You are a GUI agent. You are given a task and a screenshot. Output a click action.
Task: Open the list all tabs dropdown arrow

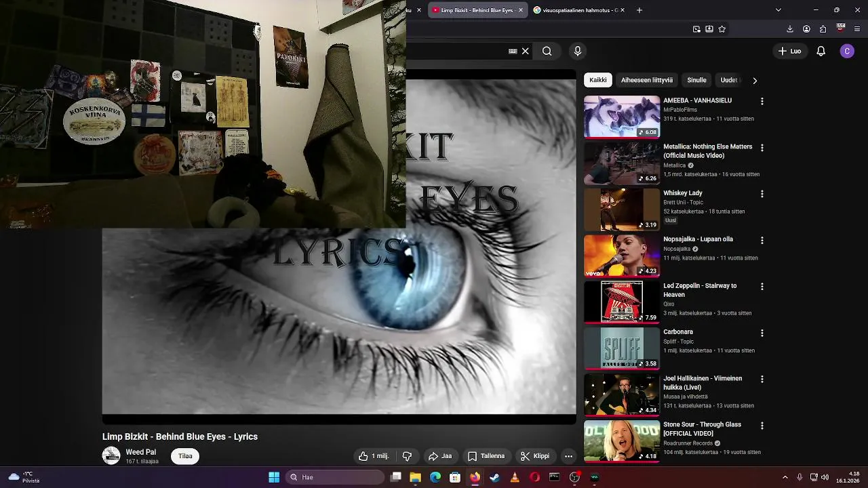tap(778, 10)
